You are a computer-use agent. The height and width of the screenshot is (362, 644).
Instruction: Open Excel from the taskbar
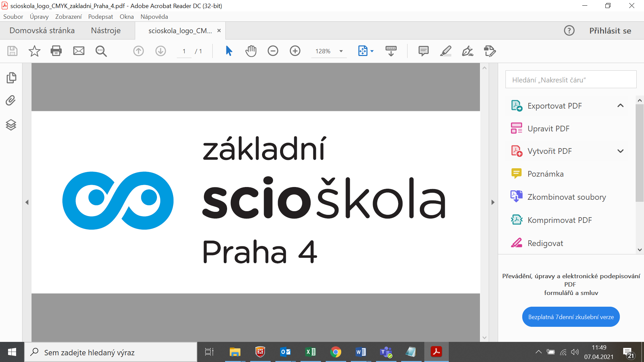pos(310,352)
